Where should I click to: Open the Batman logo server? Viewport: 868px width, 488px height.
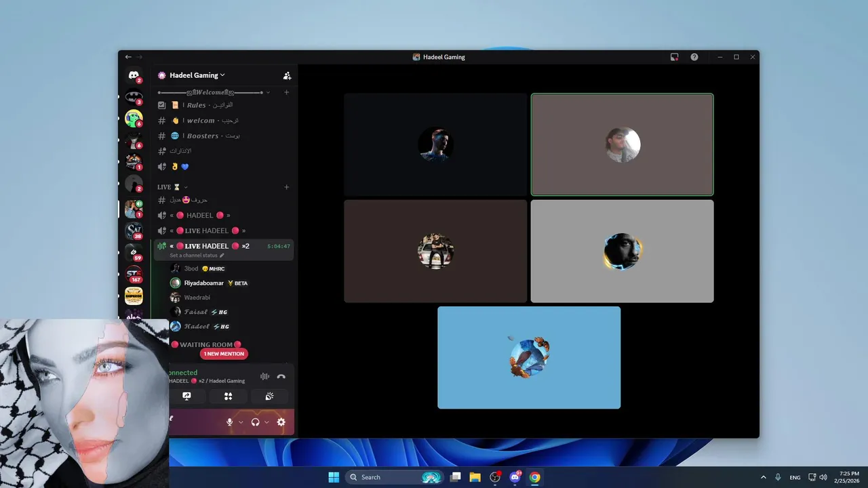[x=134, y=97]
